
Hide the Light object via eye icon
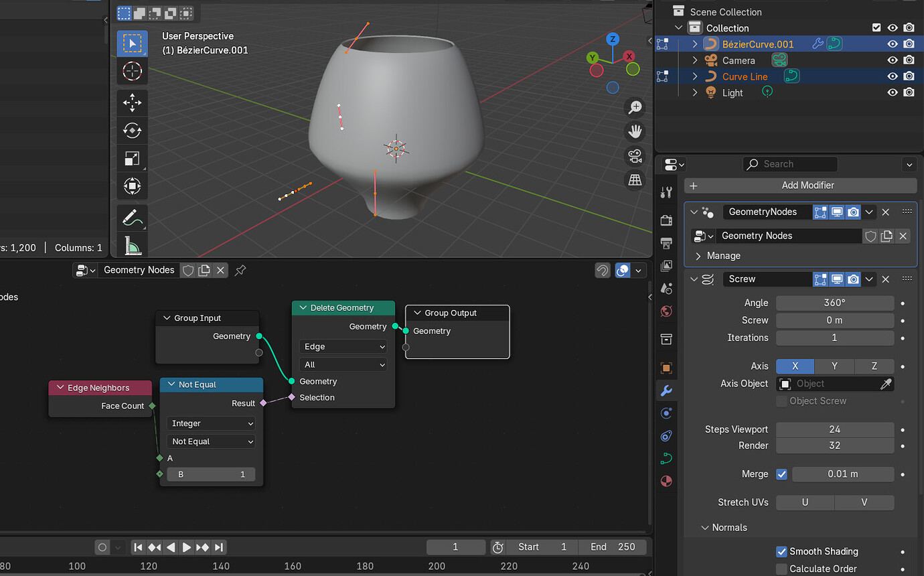click(x=893, y=92)
